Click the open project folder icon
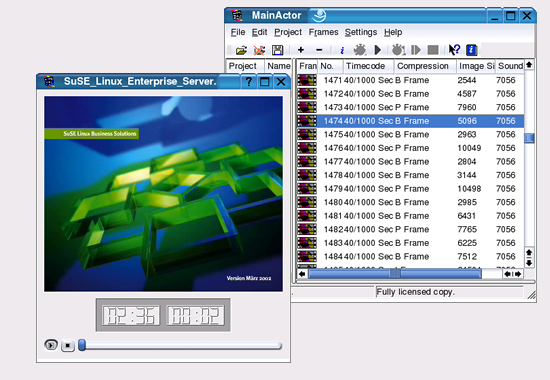The width and height of the screenshot is (550, 380). tap(241, 50)
